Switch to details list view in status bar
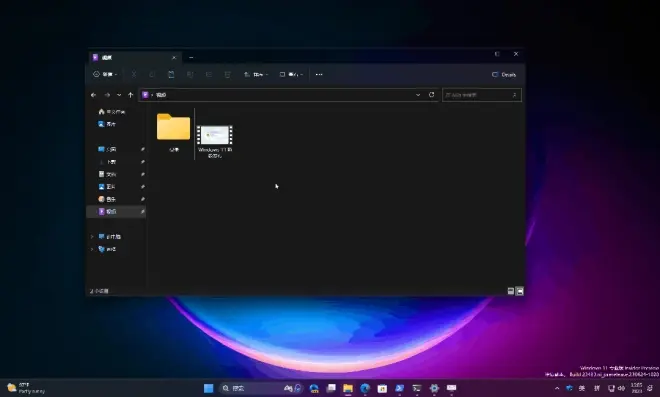Screen dimensions: 660x397 click(x=511, y=291)
